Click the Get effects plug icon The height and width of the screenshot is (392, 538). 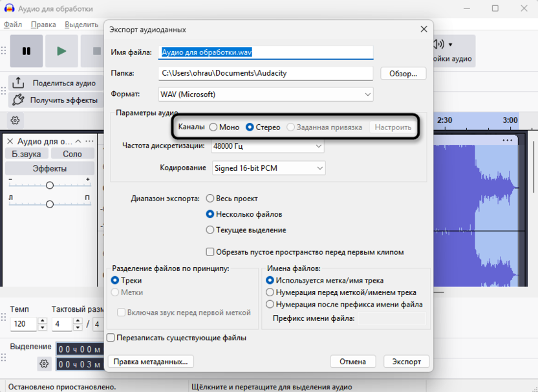tap(18, 100)
